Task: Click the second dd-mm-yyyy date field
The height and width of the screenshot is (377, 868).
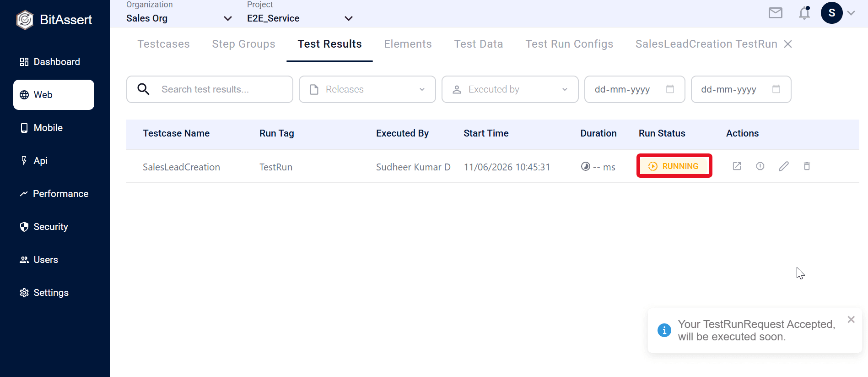Action: (x=741, y=89)
